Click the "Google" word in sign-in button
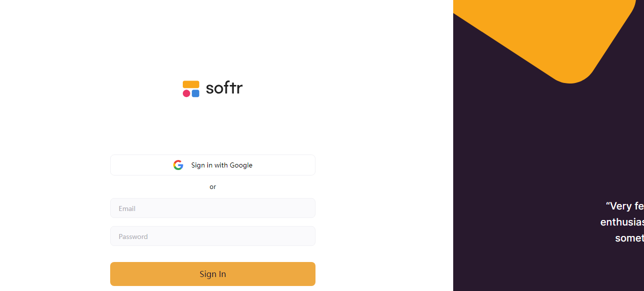The height and width of the screenshot is (291, 644). (x=241, y=165)
